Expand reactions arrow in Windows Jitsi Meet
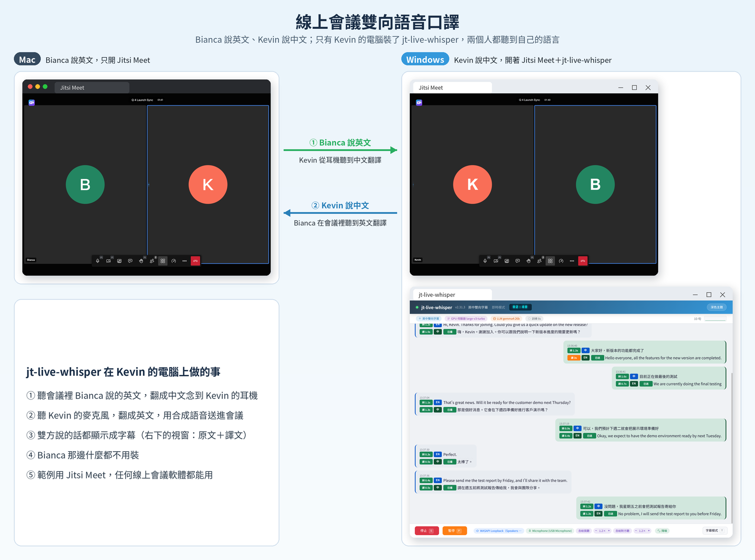 [x=532, y=257]
